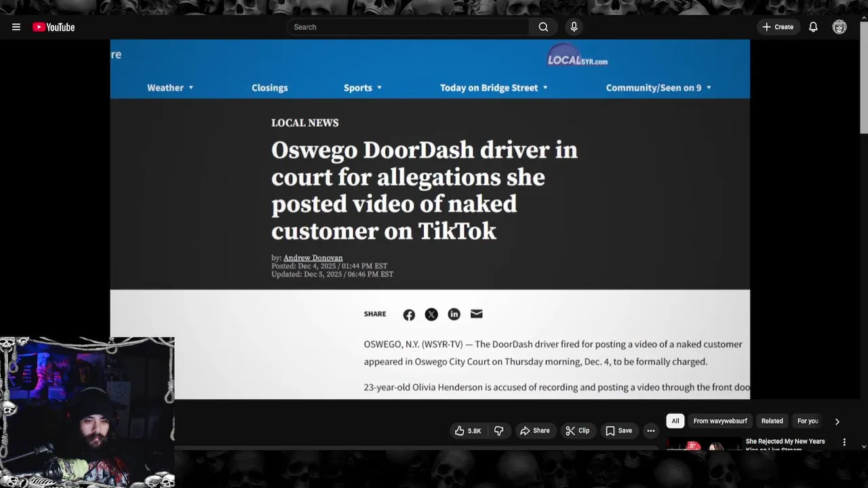Image resolution: width=868 pixels, height=488 pixels.
Task: Activate voice search microphone
Action: click(574, 27)
